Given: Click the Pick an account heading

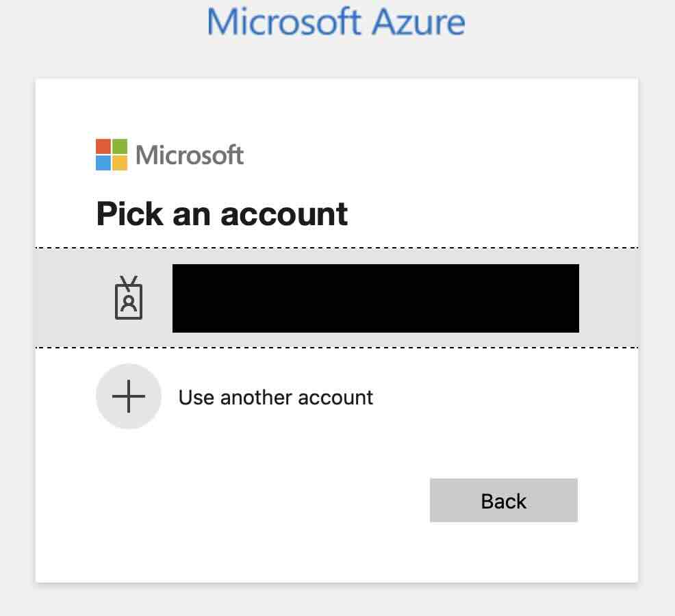Looking at the screenshot, I should [x=222, y=214].
